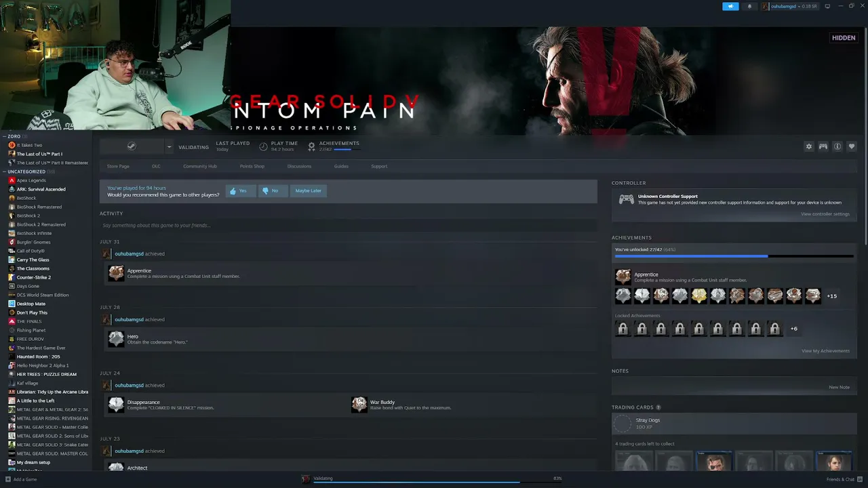Collapse the ZORO collection in library

14,136
